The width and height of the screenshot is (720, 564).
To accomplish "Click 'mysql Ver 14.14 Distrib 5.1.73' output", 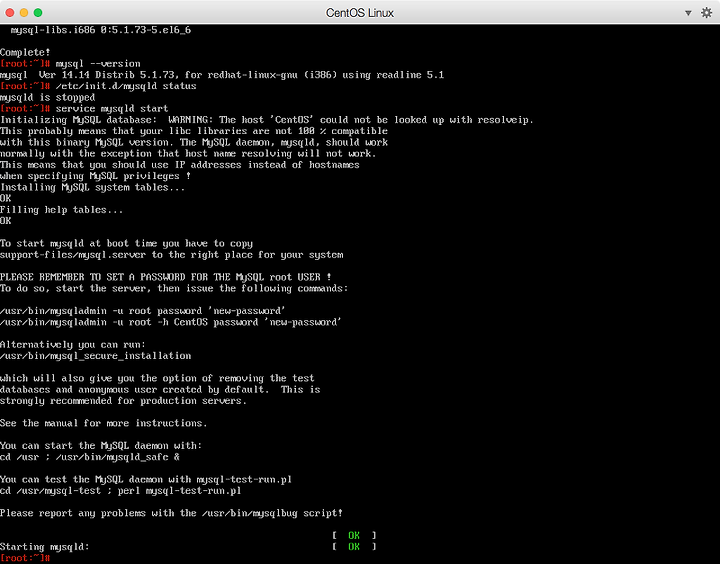I will click(x=222, y=75).
